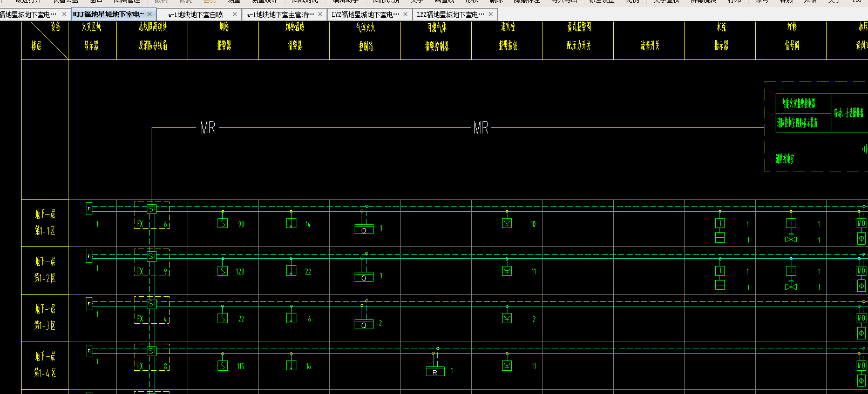Click the 水流 指示器 column header
Screen dimensions: 868x394
721,36
